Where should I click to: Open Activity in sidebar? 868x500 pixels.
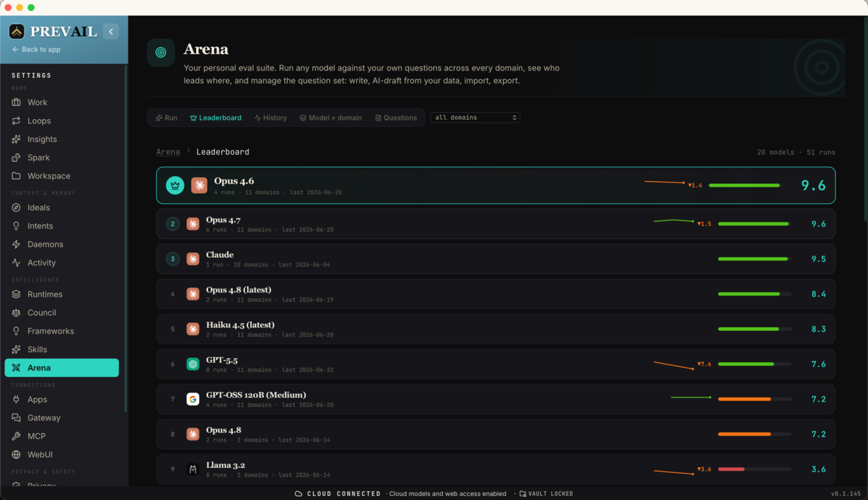point(62,263)
